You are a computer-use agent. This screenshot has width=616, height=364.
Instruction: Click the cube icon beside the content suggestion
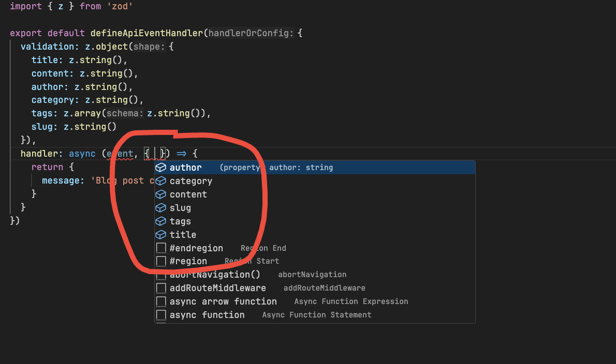pyautogui.click(x=161, y=194)
